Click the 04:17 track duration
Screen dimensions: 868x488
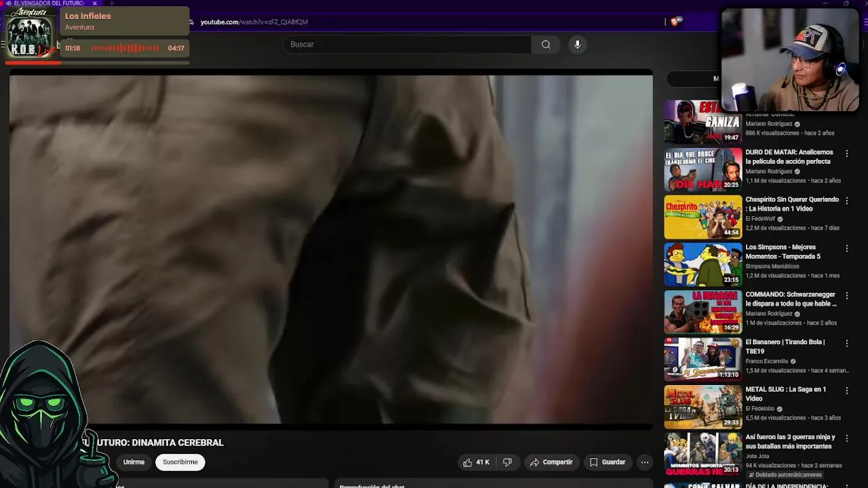(x=176, y=48)
